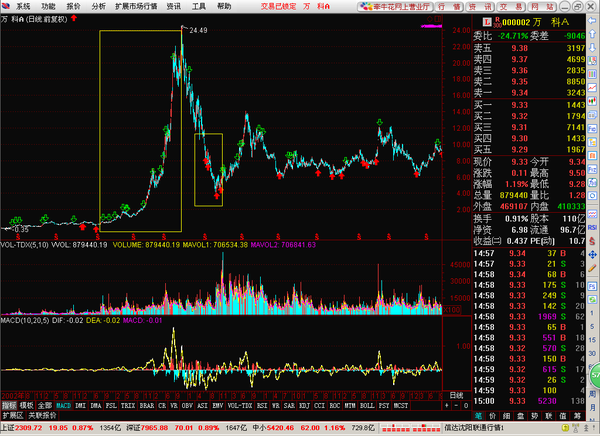Select the 15-minute period in sidebar
Screen dimensions: 600x436
[592, 340]
